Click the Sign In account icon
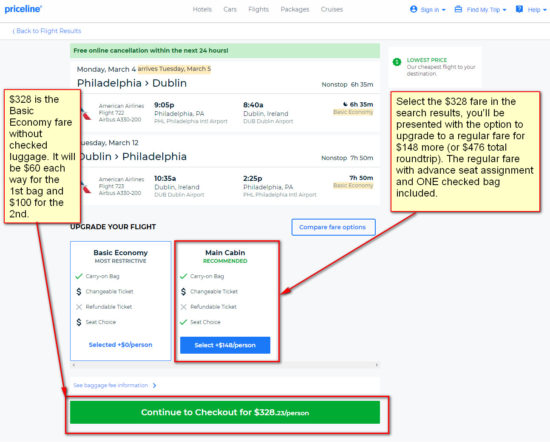 coord(414,9)
